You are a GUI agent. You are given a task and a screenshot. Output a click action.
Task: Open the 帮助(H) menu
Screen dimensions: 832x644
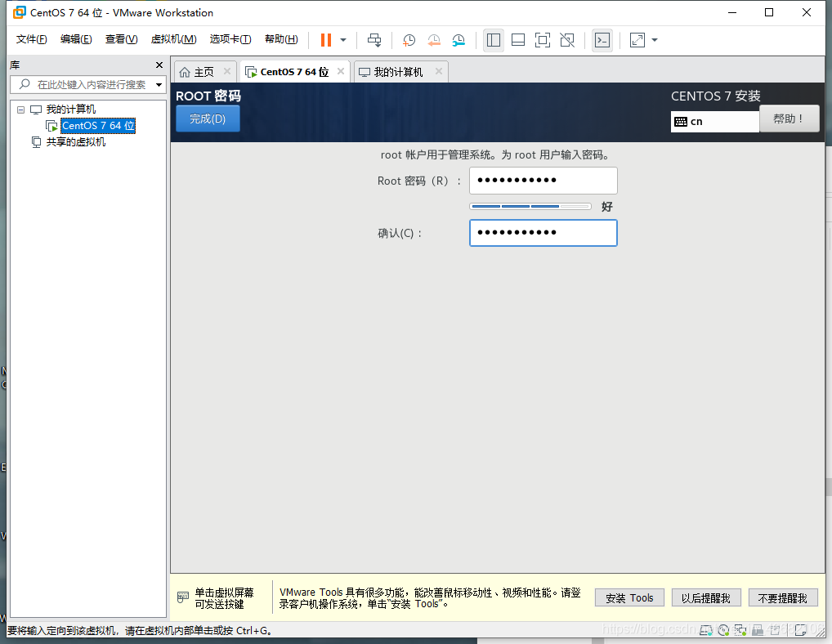[x=281, y=39]
